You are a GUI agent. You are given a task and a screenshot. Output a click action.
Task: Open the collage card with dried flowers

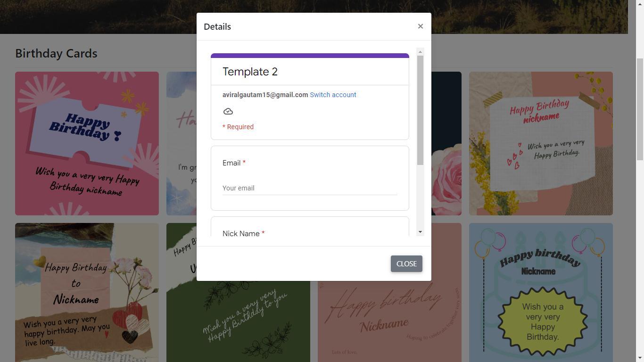[87, 292]
